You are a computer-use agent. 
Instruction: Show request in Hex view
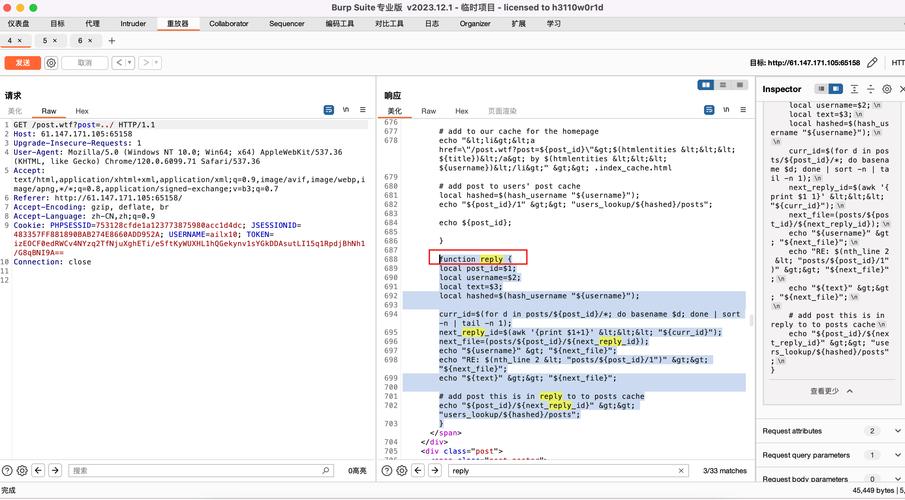[82, 111]
